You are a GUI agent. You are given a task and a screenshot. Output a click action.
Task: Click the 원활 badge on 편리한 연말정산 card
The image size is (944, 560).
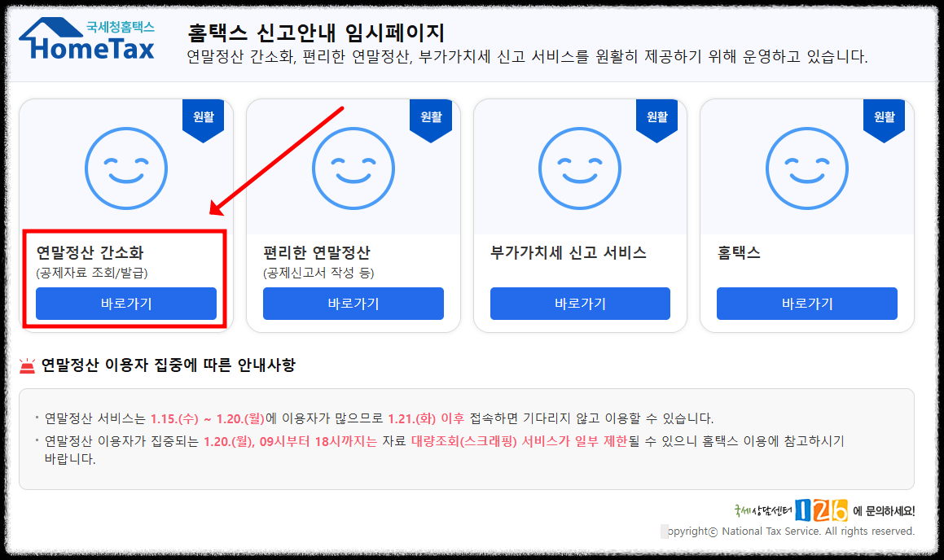[429, 116]
